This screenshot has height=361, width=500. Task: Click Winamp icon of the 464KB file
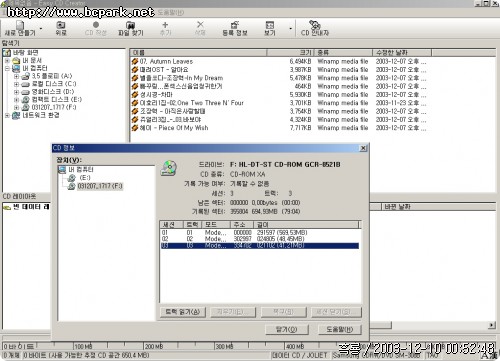point(135,86)
